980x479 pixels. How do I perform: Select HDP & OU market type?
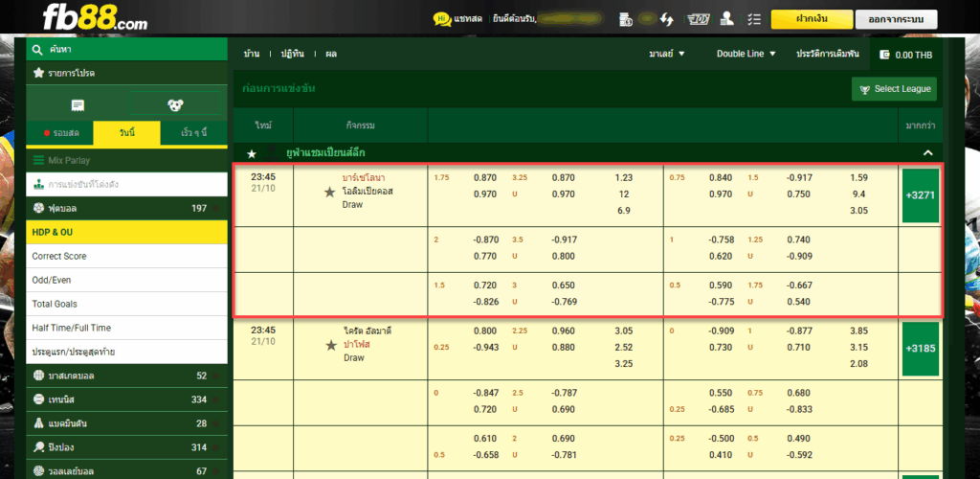click(127, 232)
